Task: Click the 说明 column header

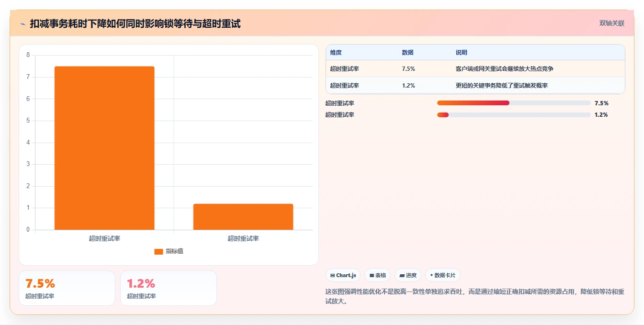Action: tap(461, 53)
